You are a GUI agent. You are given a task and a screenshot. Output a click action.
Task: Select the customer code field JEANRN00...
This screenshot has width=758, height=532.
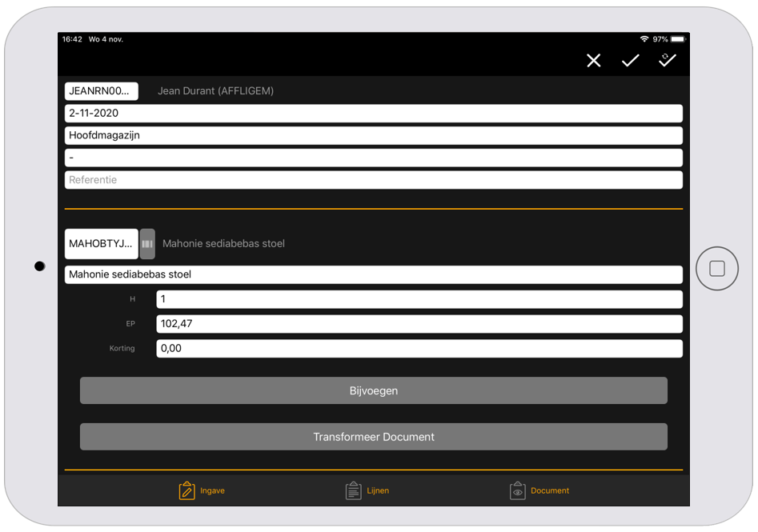pos(101,91)
